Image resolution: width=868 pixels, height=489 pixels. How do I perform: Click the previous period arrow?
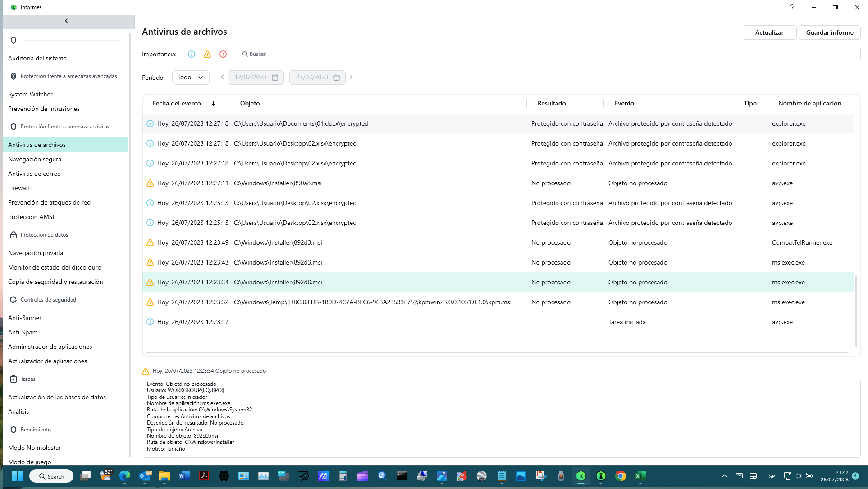[222, 77]
